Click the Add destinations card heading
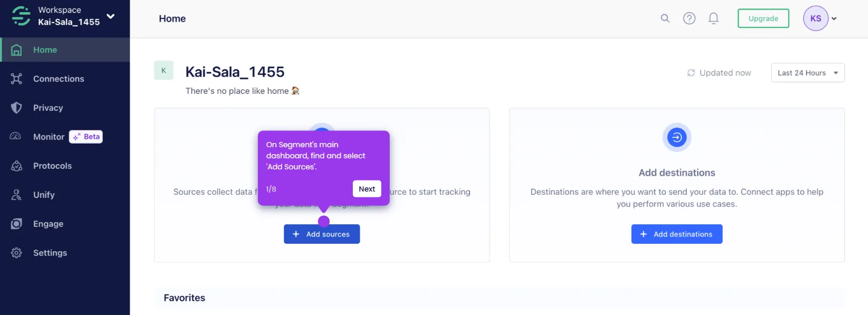 [x=677, y=173]
